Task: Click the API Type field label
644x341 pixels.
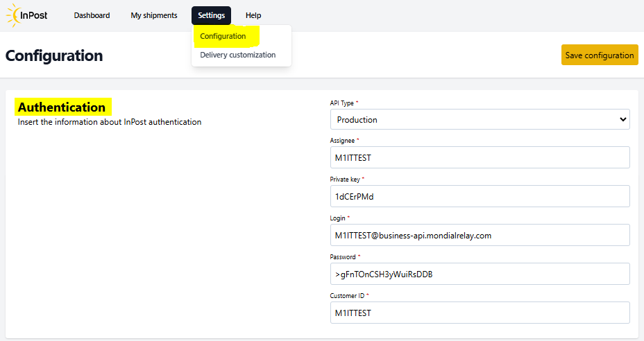Action: click(341, 103)
